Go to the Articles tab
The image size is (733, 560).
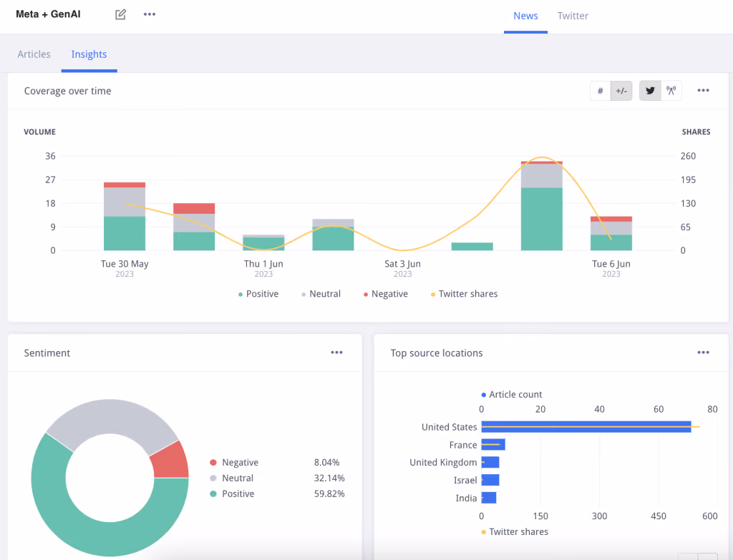[x=34, y=54]
